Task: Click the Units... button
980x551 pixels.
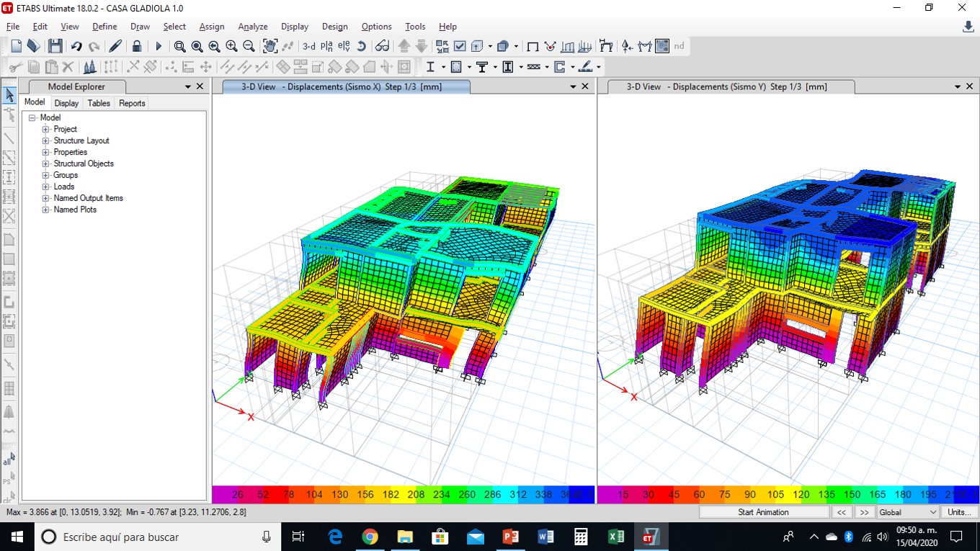Action: [x=958, y=512]
